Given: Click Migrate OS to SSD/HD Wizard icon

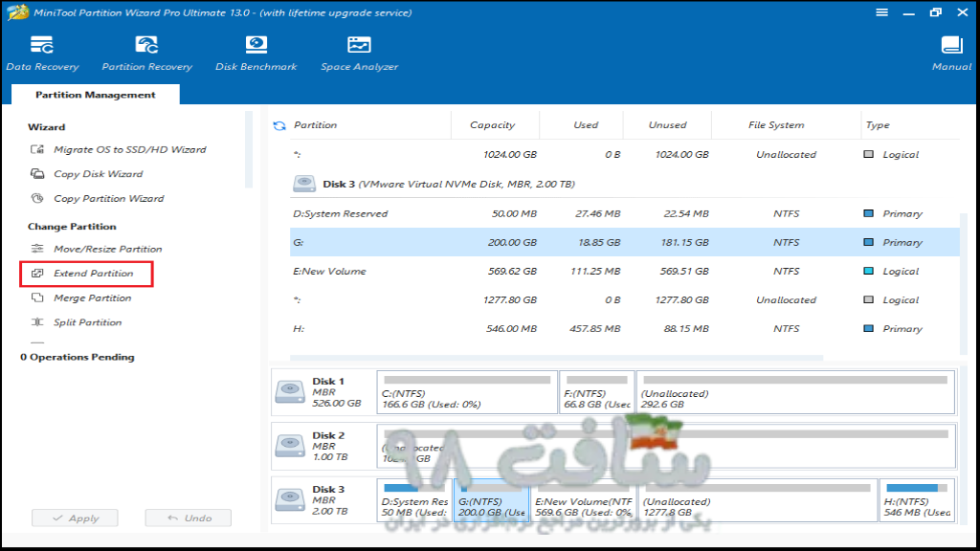Looking at the screenshot, I should coord(37,149).
